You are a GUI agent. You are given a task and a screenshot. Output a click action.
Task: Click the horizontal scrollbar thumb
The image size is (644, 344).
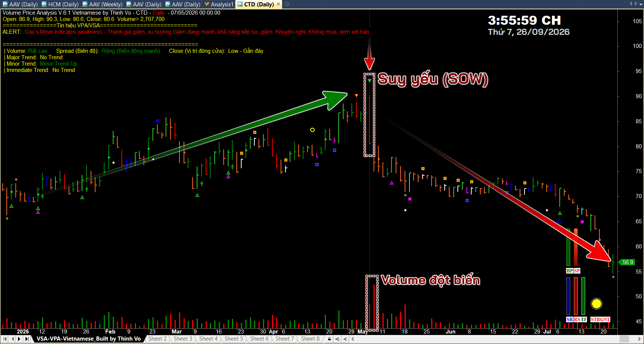(624, 339)
